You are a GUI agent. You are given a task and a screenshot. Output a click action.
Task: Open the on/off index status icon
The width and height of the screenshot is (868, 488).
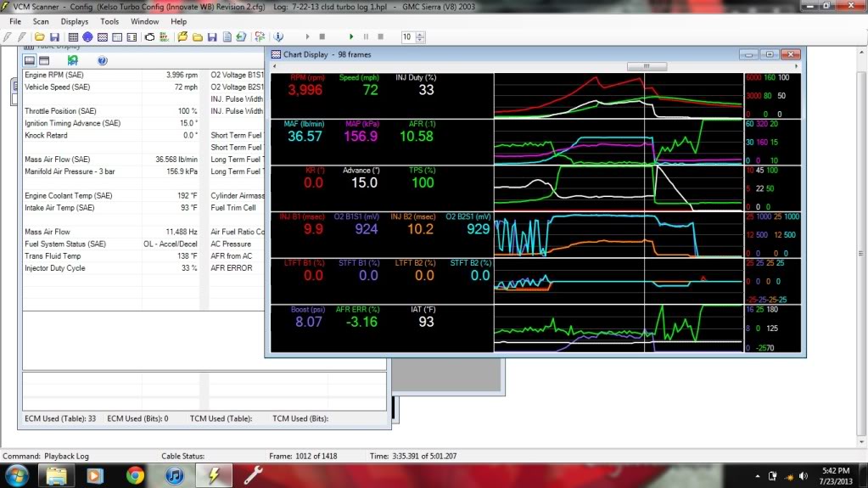point(164,37)
